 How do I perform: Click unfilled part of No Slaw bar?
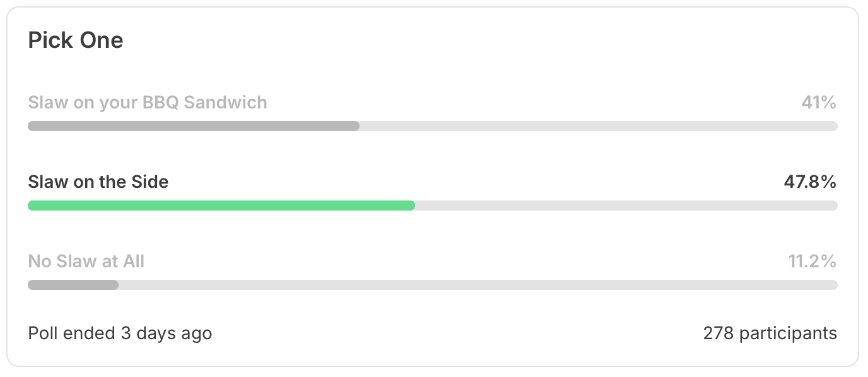(x=478, y=285)
